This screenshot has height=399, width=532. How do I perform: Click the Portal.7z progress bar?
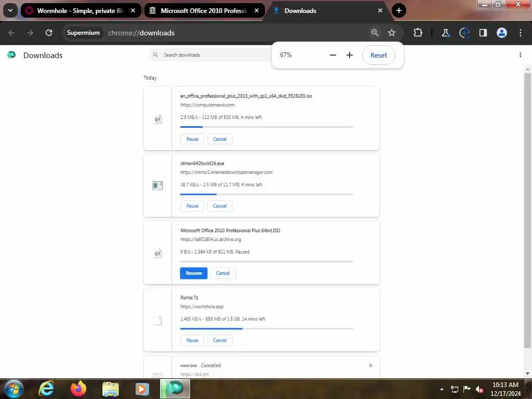(267, 328)
